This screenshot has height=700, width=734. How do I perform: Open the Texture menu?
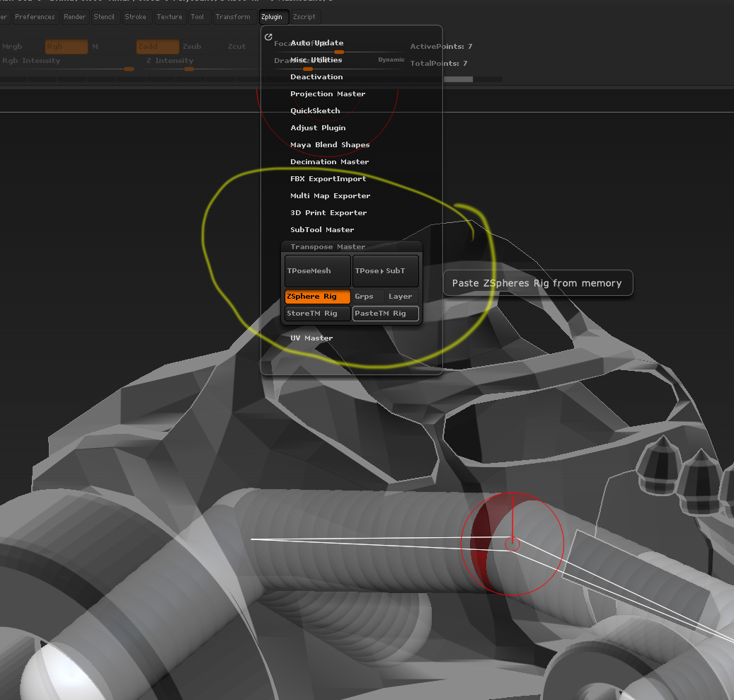(169, 17)
